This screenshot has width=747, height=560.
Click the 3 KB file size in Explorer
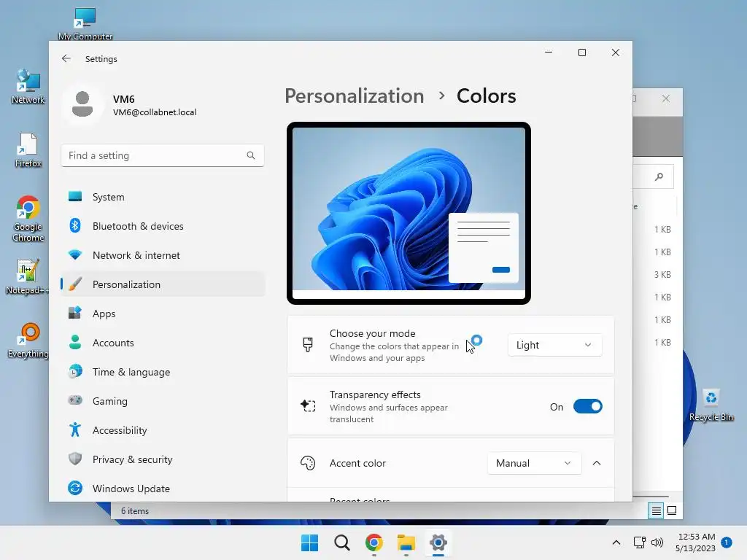(x=662, y=275)
